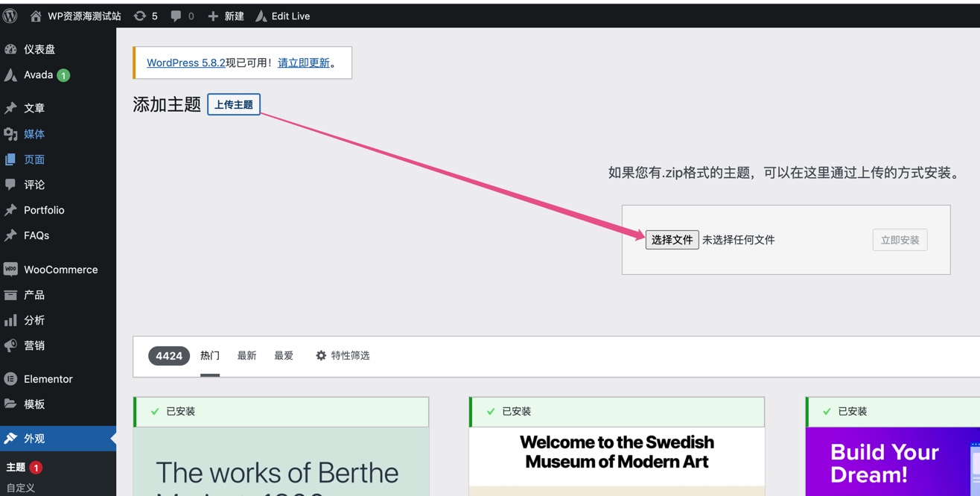Open the Build Your Dream theme thumbnail
This screenshot has width=980, height=496.
893,462
